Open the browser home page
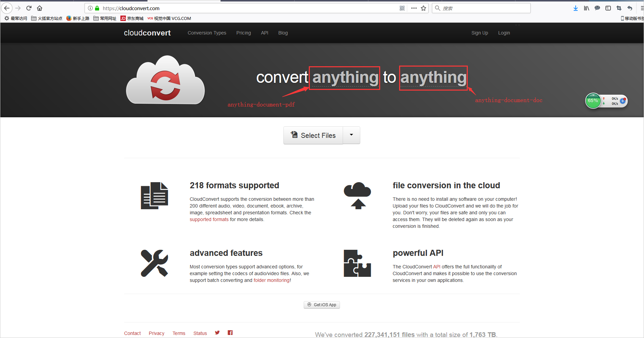Viewport: 644px width, 338px height. 40,8
